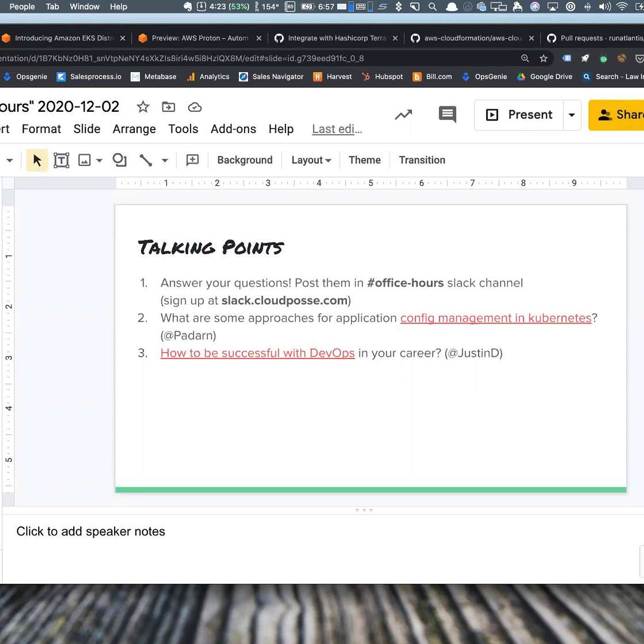Open the Layout dropdown
Viewport: 644px width, 644px height.
coord(311,160)
